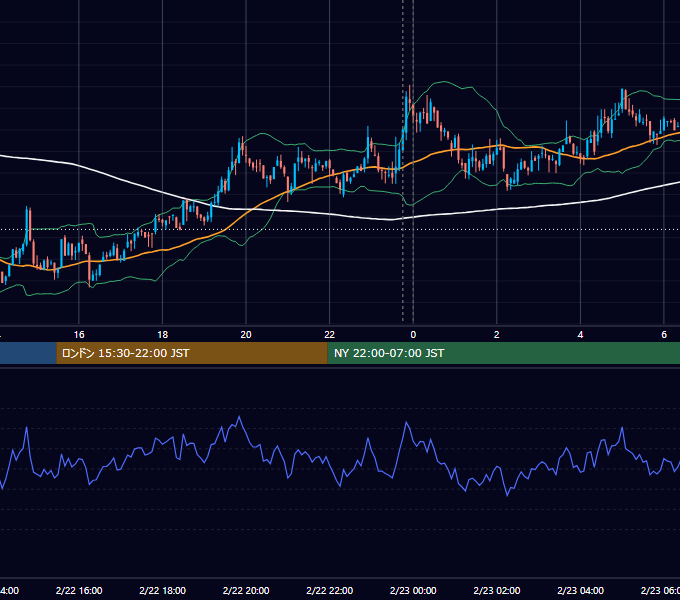Click the 2/23 00:00 date label
This screenshot has height=600, width=680.
[x=413, y=590]
